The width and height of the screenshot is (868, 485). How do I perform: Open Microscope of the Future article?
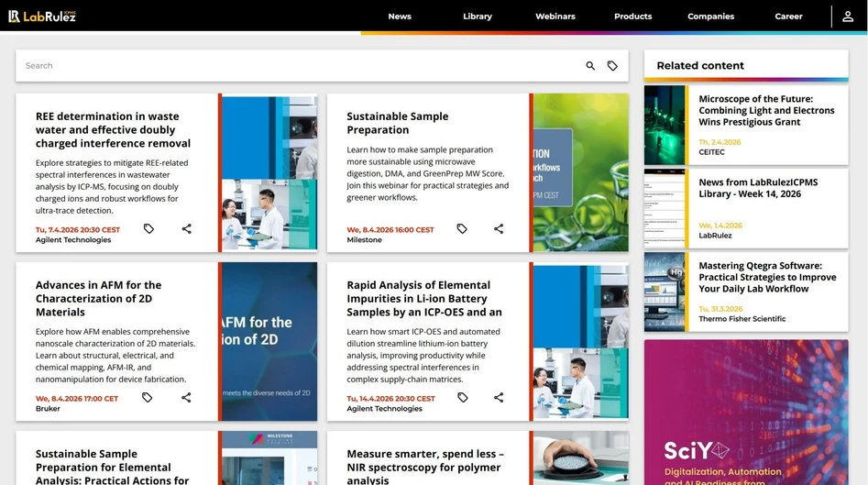(x=766, y=110)
